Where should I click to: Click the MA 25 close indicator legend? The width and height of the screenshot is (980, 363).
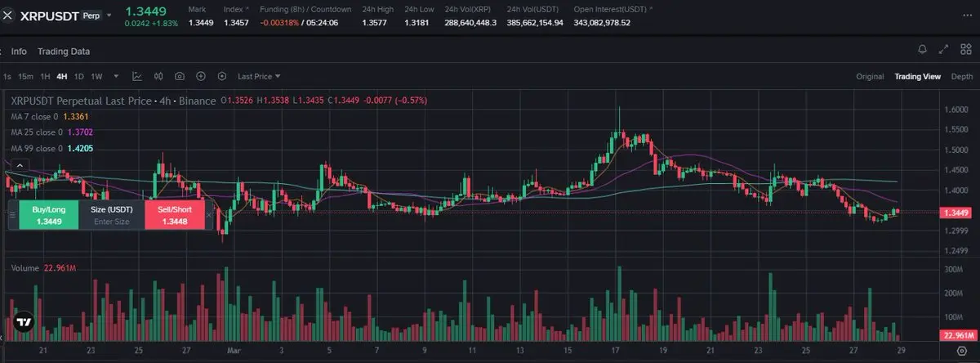click(52, 132)
